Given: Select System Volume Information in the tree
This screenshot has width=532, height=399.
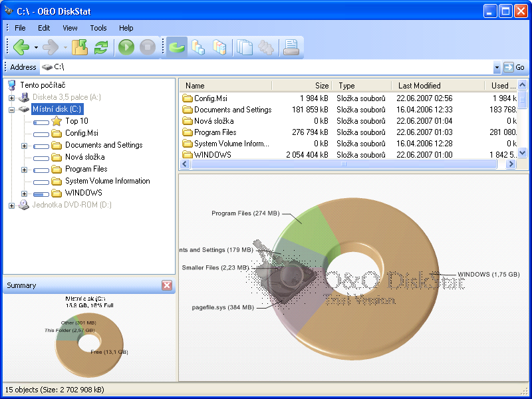Looking at the screenshot, I should tap(108, 181).
